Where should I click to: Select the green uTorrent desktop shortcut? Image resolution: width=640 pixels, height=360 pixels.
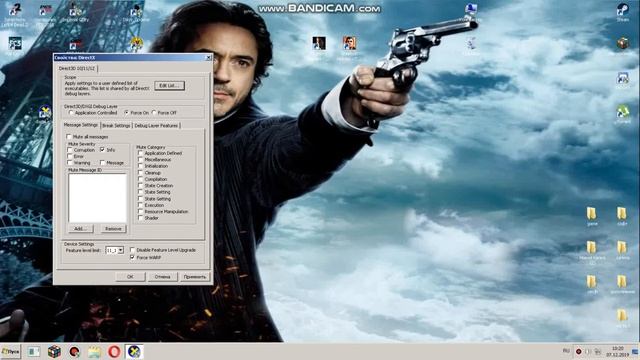622,114
